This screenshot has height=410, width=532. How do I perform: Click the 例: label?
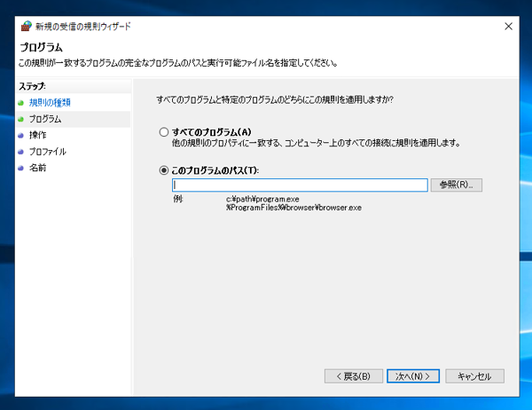coord(178,199)
